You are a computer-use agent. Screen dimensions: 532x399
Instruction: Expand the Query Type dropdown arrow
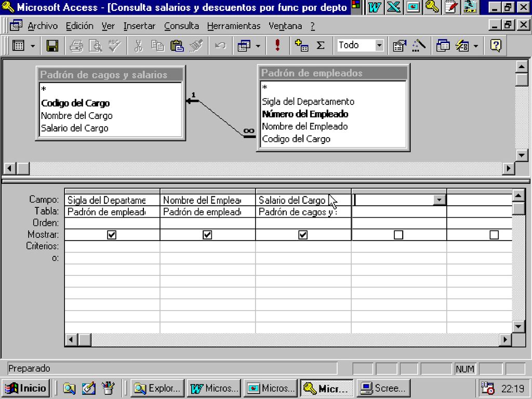click(x=258, y=46)
